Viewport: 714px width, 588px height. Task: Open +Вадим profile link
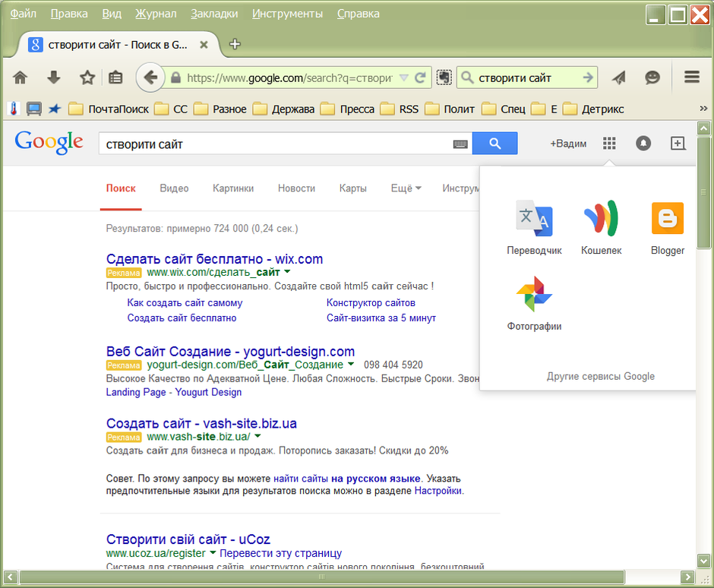click(x=568, y=144)
